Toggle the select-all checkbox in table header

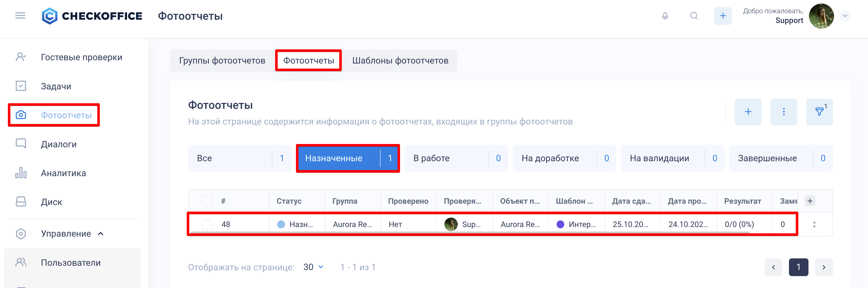207,200
